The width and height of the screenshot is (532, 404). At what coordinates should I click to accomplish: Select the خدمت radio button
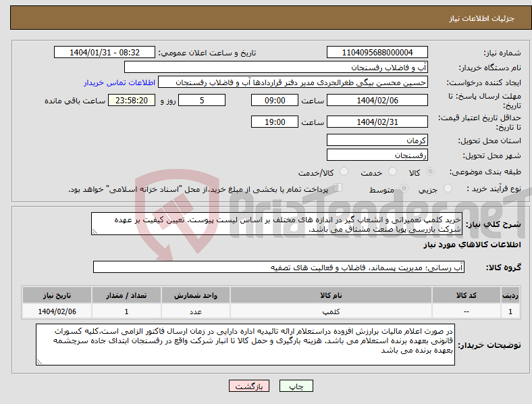pyautogui.click(x=392, y=172)
